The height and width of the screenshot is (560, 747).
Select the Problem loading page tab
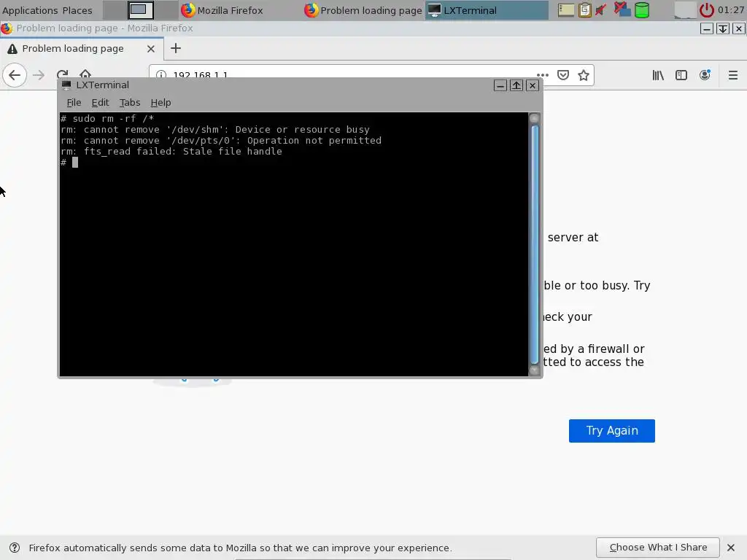pyautogui.click(x=82, y=49)
